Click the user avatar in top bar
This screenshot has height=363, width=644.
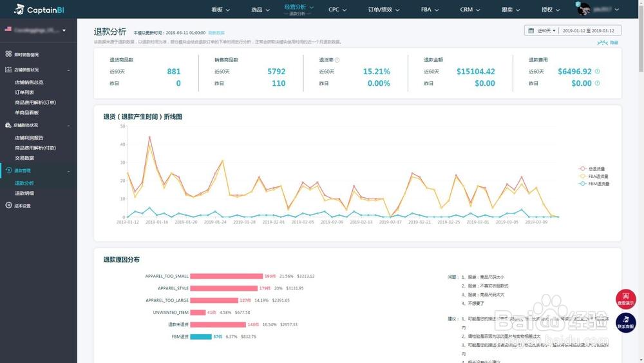[583, 9]
